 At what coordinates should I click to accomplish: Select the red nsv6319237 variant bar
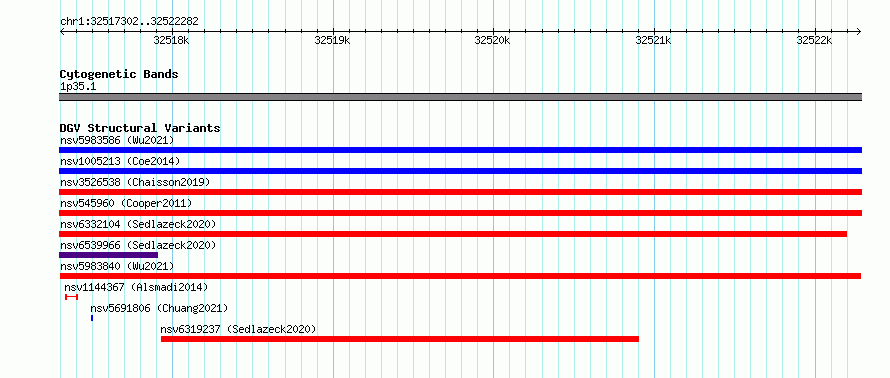click(x=400, y=339)
